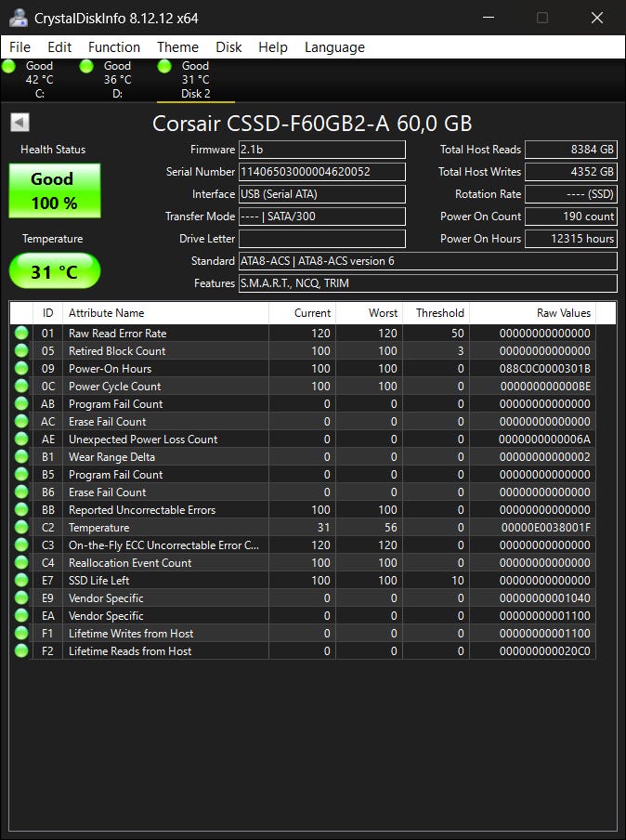Click the green status icon for Disk 2
The width and height of the screenshot is (626, 840).
tap(164, 66)
